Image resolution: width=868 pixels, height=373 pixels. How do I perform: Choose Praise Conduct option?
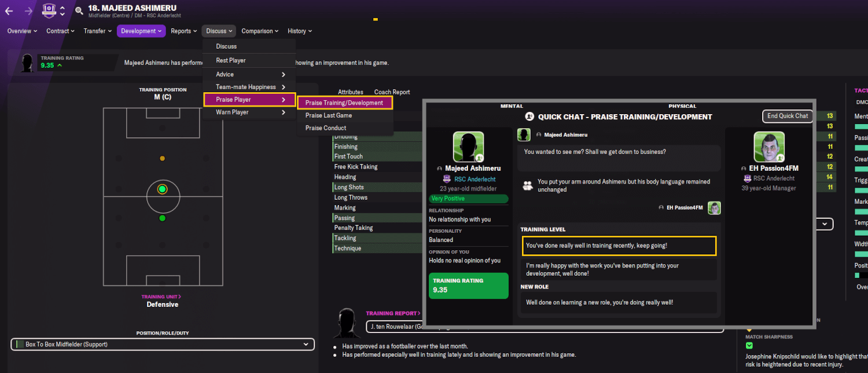pos(345,128)
